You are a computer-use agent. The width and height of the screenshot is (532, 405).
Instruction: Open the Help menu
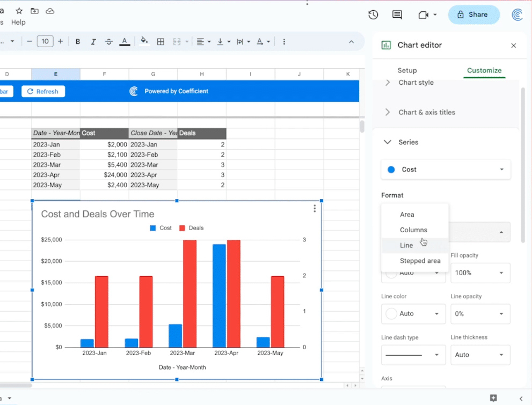(x=18, y=22)
